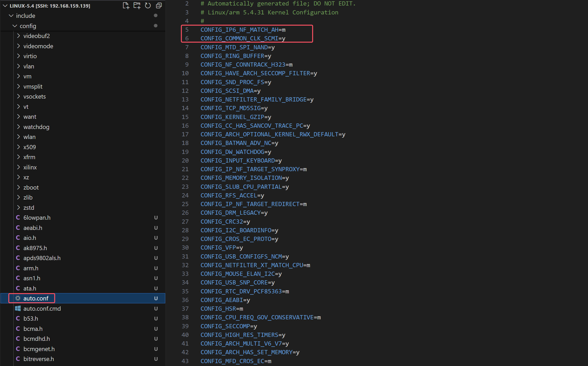Click the C icon beside bitreverse.h

click(x=18, y=359)
